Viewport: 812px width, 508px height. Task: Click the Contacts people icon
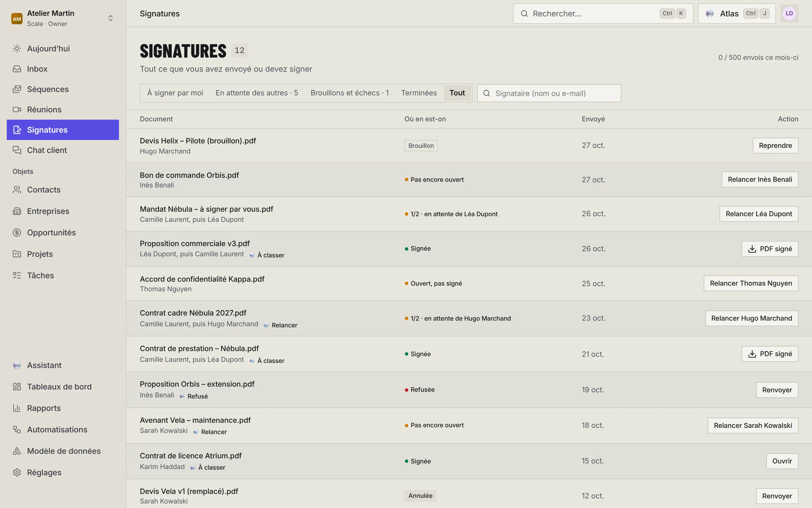click(17, 190)
